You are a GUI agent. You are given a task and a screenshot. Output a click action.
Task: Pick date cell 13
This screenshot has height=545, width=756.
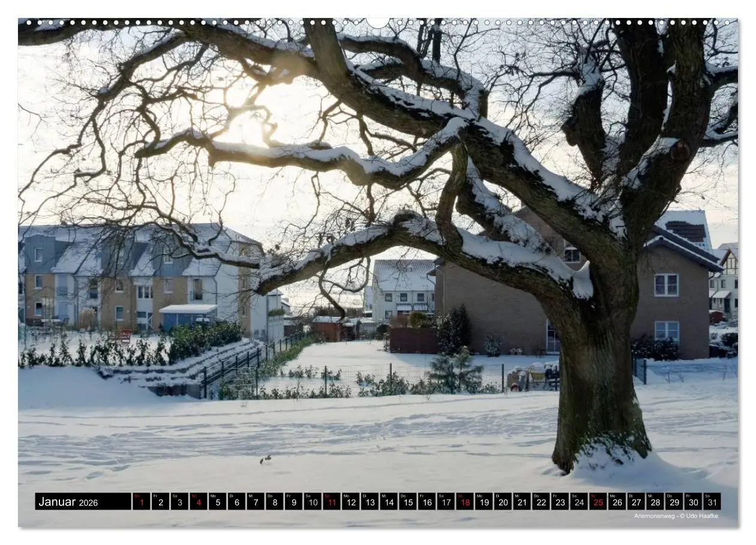pos(370,502)
